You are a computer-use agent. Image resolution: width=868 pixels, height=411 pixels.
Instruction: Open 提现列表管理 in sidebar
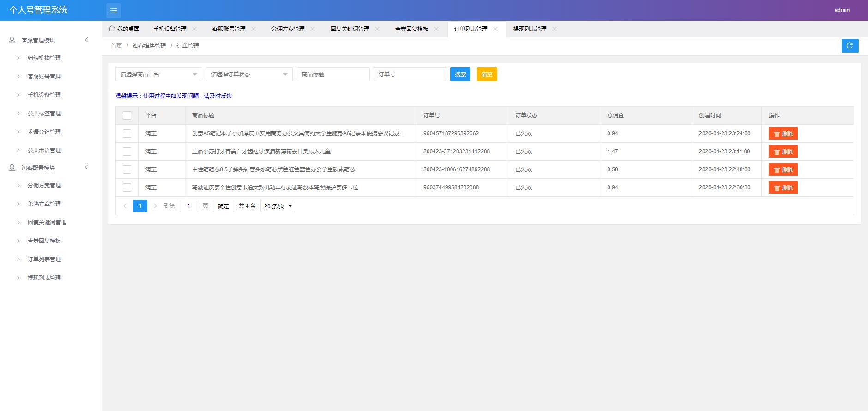point(44,278)
